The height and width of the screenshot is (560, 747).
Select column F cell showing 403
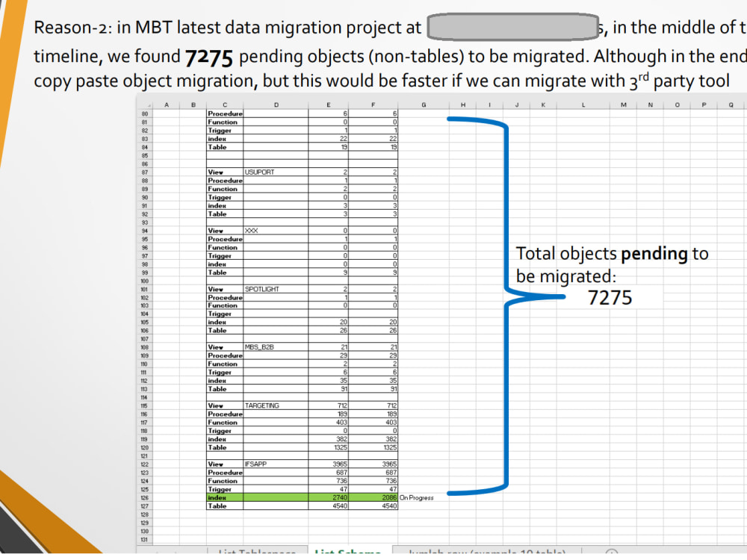coord(373,423)
